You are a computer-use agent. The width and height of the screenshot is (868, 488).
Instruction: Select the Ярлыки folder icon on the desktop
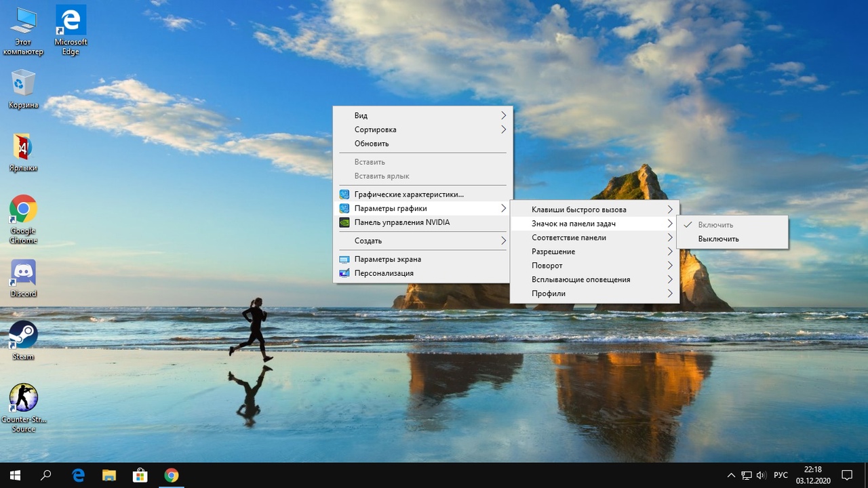23,152
